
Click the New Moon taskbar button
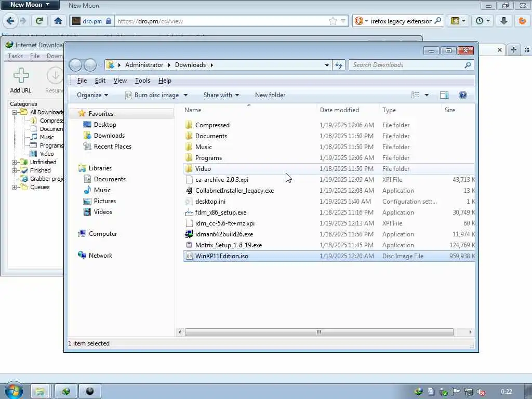[89, 392]
